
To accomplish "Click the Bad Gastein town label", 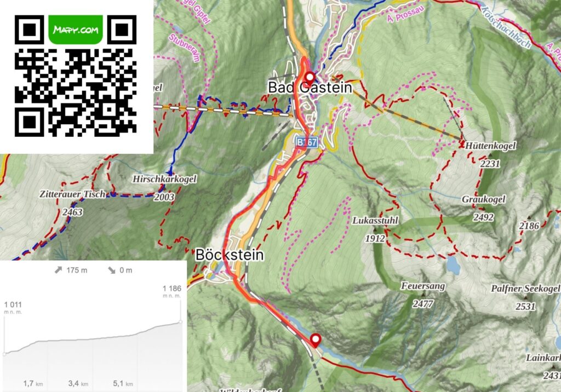I will coord(310,88).
